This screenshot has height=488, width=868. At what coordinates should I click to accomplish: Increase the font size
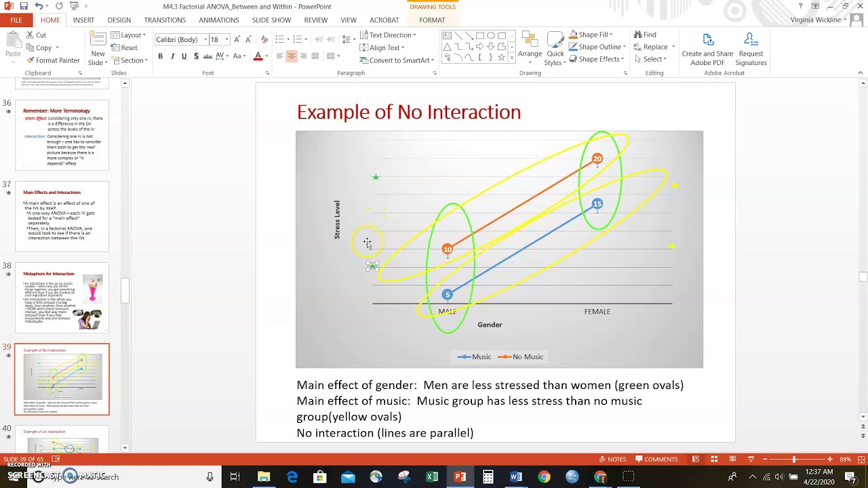pos(237,39)
